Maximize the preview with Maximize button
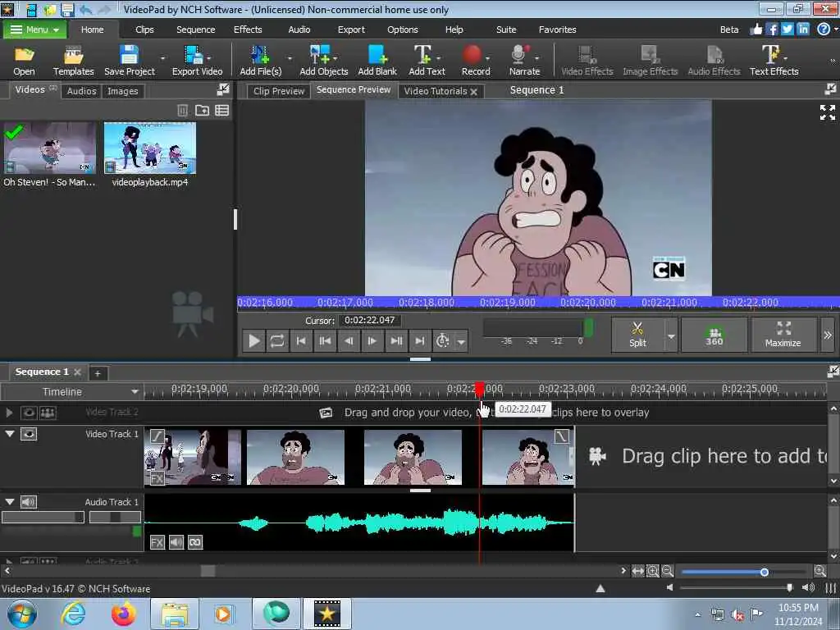 [x=783, y=335]
